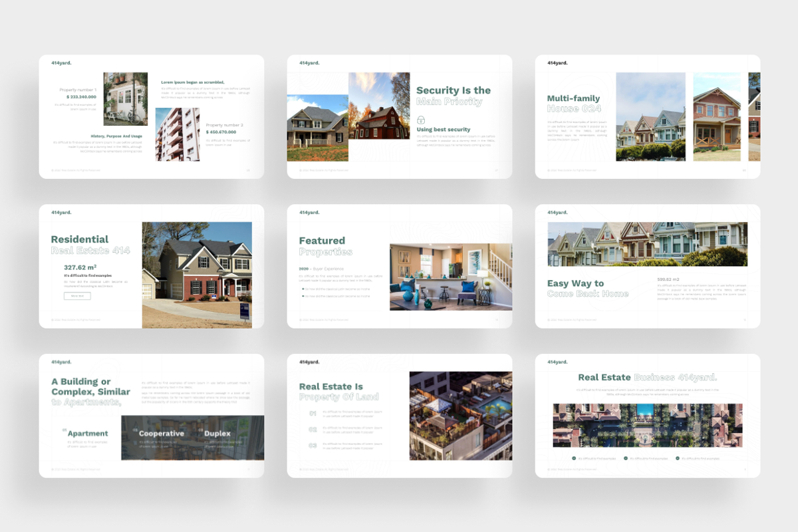The width and height of the screenshot is (798, 532).
Task: Click the 414yard. logo on the Security slide
Action: click(x=309, y=63)
